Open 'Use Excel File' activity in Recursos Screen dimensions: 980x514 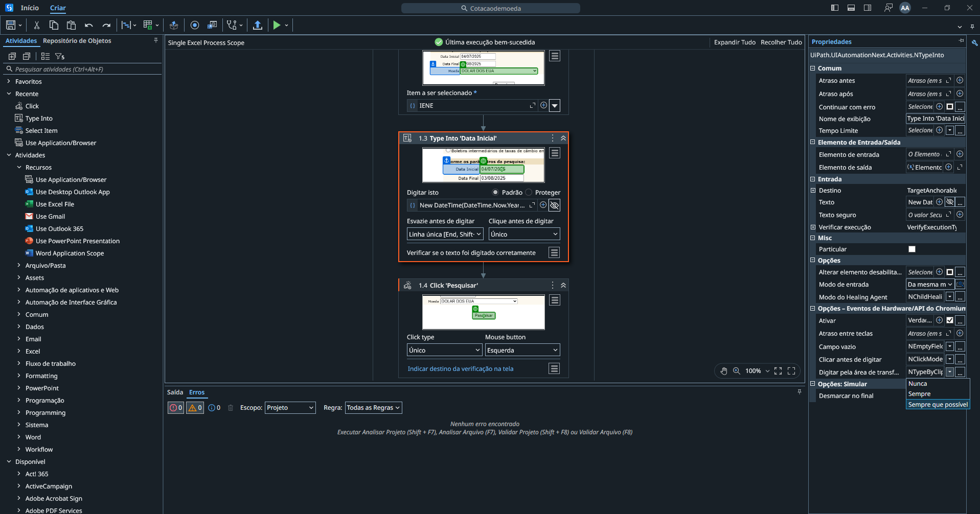55,204
